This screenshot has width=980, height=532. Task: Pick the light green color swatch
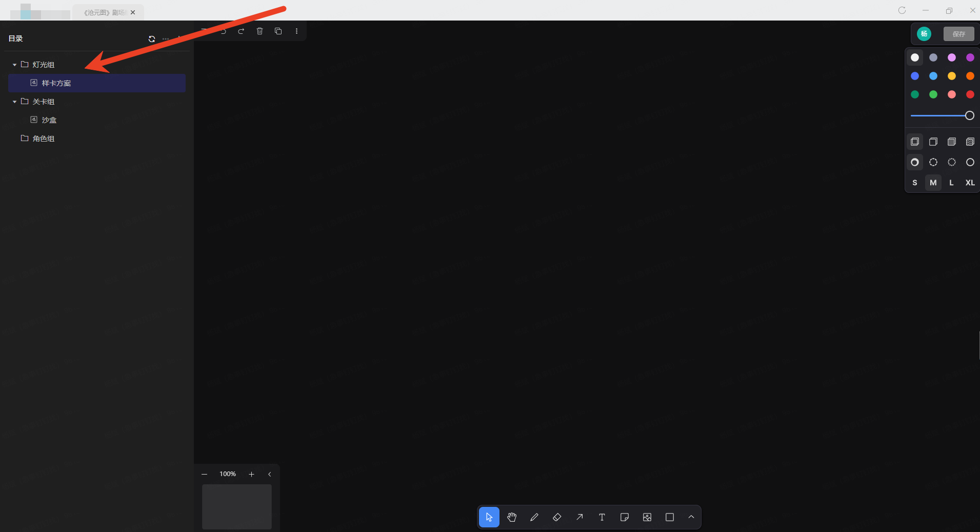pos(933,94)
